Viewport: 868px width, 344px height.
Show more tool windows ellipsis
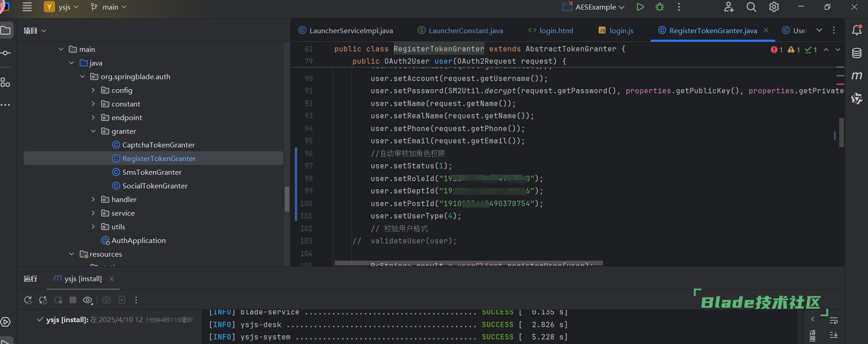[x=5, y=105]
